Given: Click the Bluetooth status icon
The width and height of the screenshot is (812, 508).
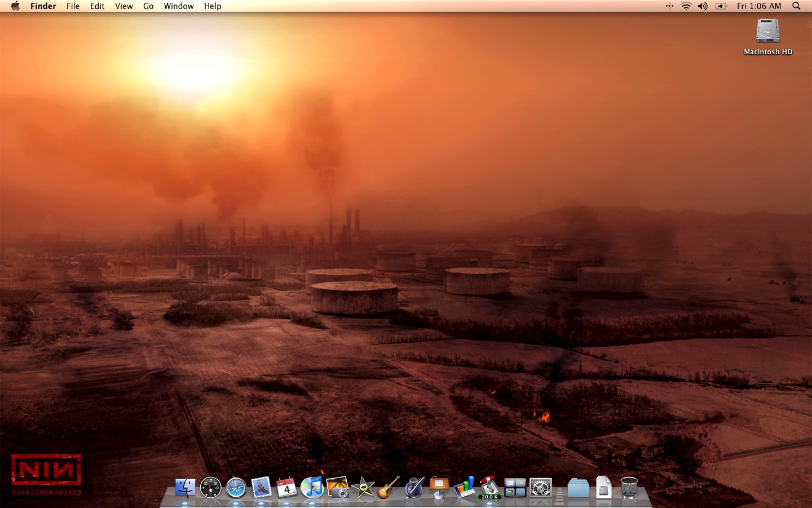Looking at the screenshot, I should pos(669,6).
